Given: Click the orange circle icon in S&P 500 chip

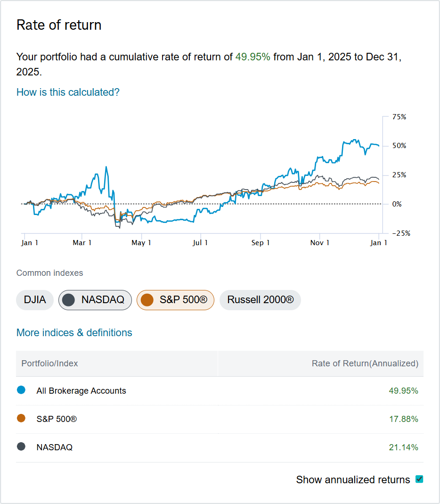Looking at the screenshot, I should coord(147,300).
